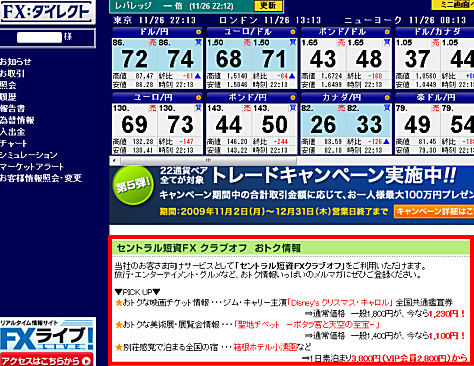The image size is (474, 366).
Task: Click the ドル/円 sell price 72
Action: (x=135, y=59)
